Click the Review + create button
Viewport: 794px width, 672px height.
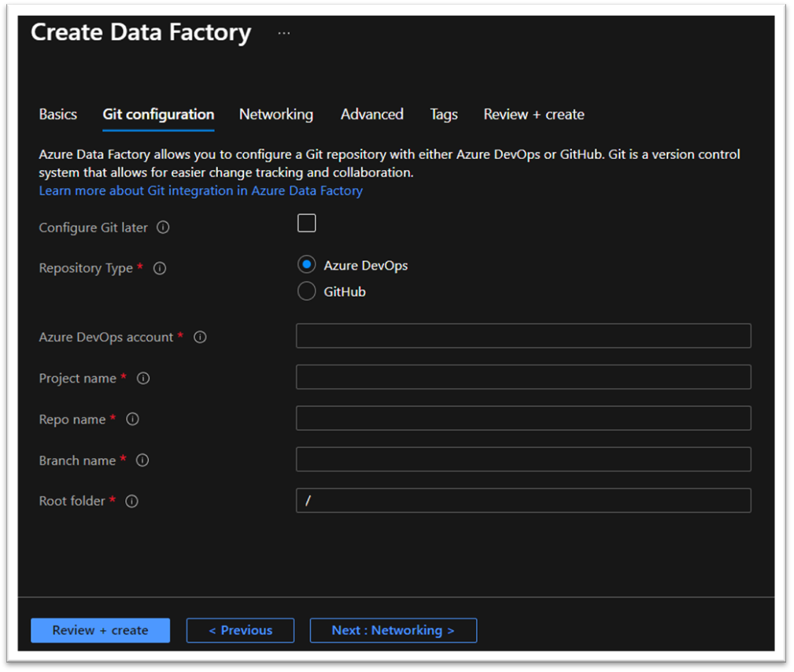(100, 630)
